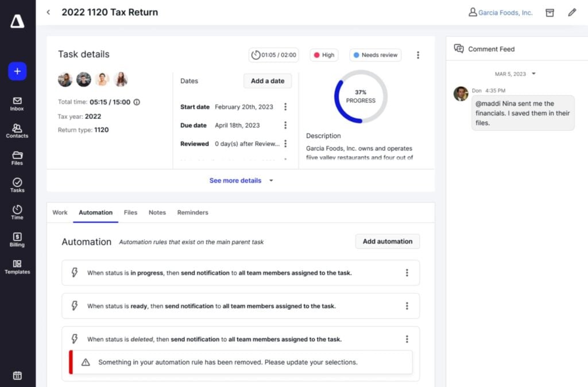Open Tasks from the sidebar
Image resolution: width=588 pixels, height=387 pixels.
[x=17, y=185]
